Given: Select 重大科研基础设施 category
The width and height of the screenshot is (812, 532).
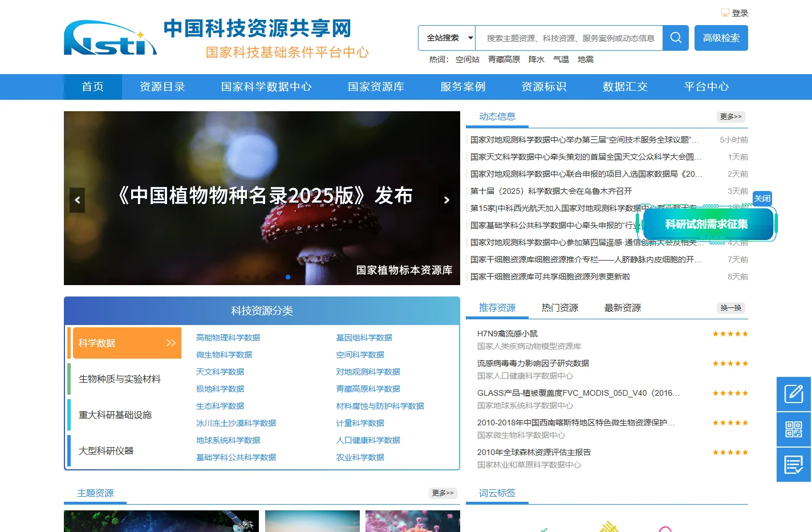Looking at the screenshot, I should tap(115, 415).
